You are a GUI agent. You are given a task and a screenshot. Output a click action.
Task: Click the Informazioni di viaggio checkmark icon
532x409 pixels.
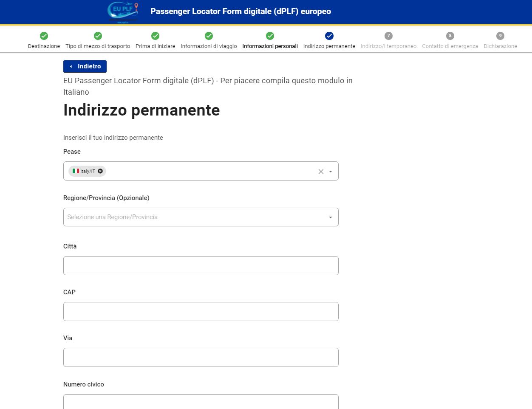[209, 36]
